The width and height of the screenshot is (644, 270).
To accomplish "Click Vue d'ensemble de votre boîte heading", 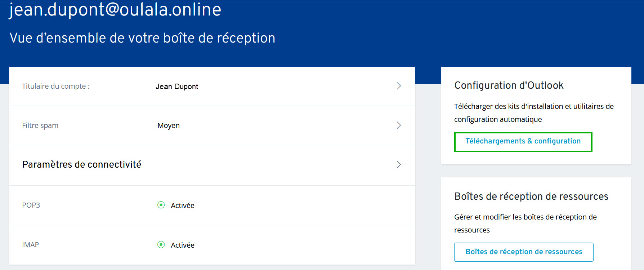I will point(142,38).
